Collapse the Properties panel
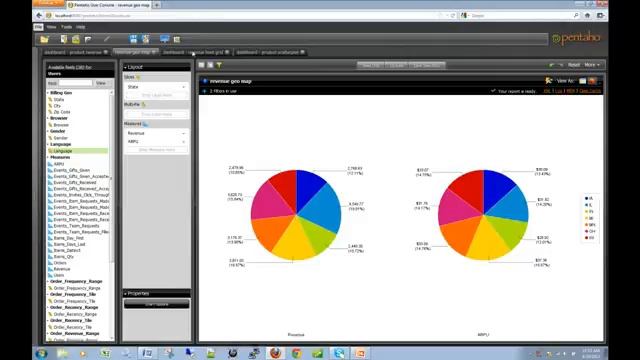 (126, 293)
